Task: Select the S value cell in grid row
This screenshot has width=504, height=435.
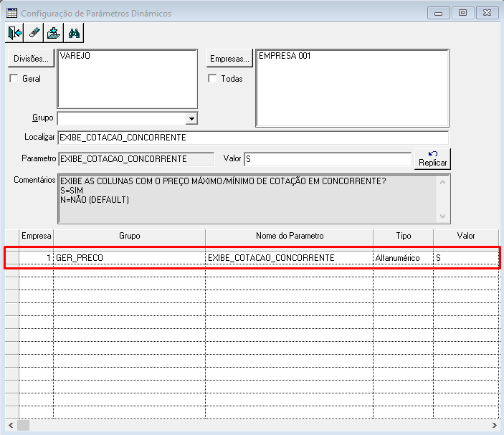Action: click(x=466, y=258)
